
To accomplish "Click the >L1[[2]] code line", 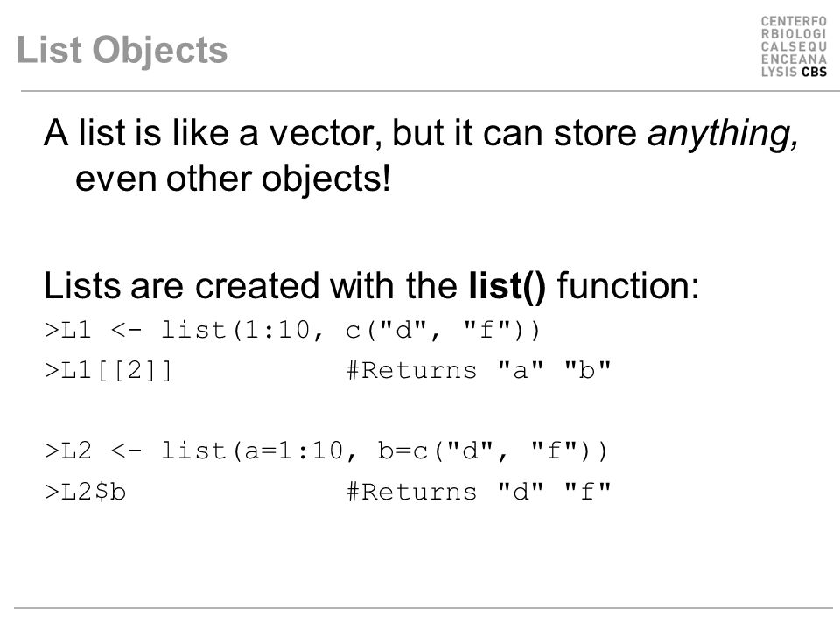I will tap(108, 370).
